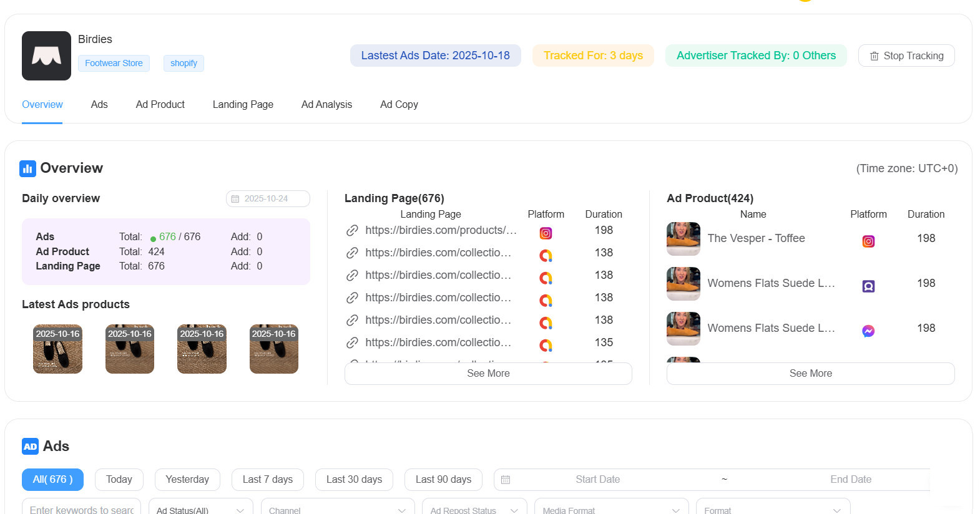This screenshot has height=514, width=980.
Task: Go to the Ad Copy tab
Action: click(x=399, y=105)
